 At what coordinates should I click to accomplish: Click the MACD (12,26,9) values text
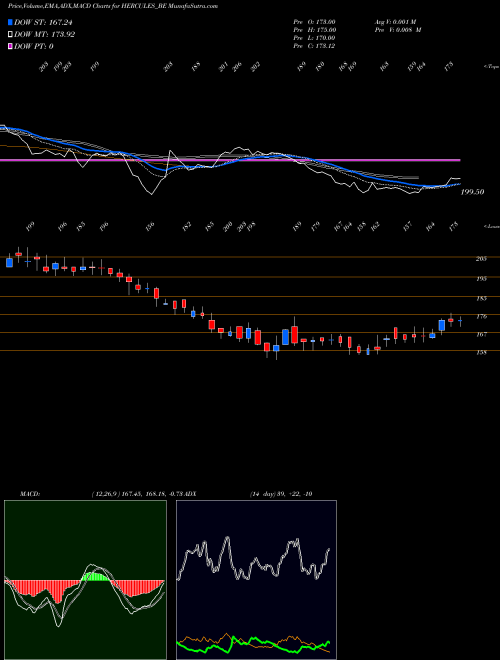click(x=139, y=494)
